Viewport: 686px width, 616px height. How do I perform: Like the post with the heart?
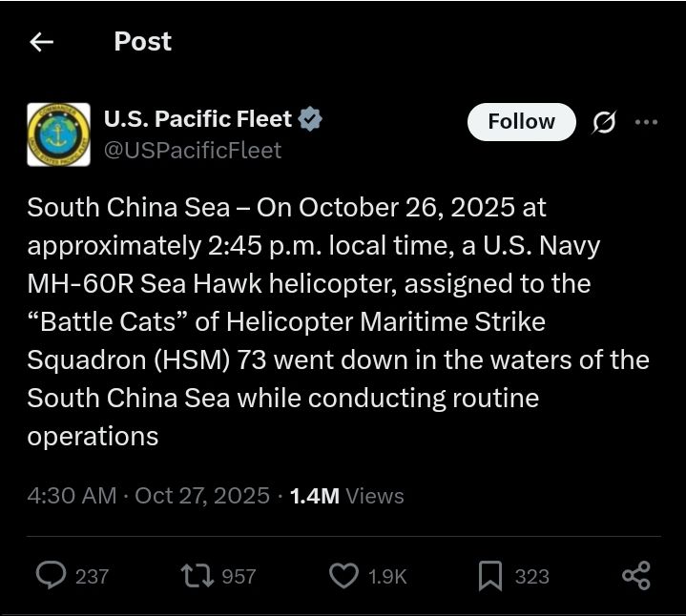click(x=343, y=575)
